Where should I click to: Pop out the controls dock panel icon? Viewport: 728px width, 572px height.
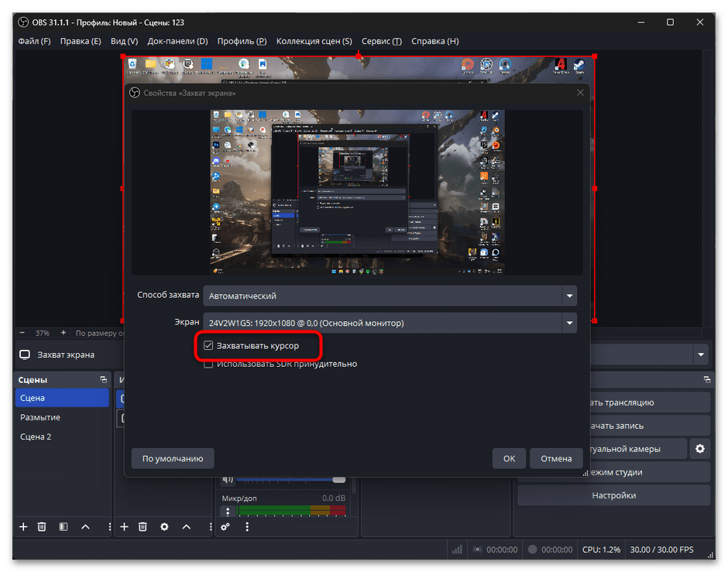pyautogui.click(x=707, y=379)
